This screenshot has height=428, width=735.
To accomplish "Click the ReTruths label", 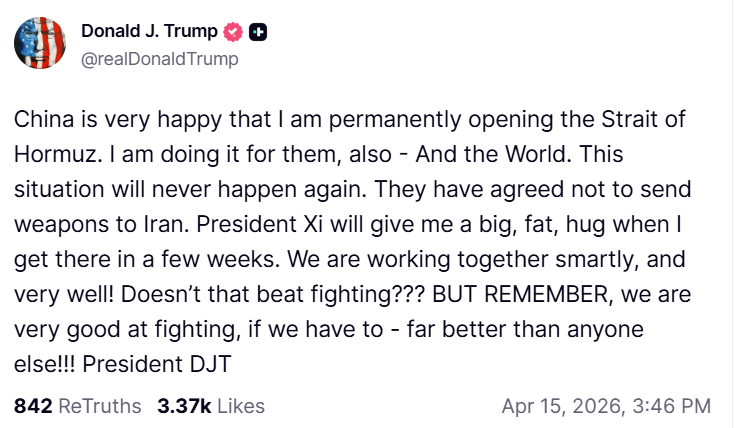I will 101,406.
